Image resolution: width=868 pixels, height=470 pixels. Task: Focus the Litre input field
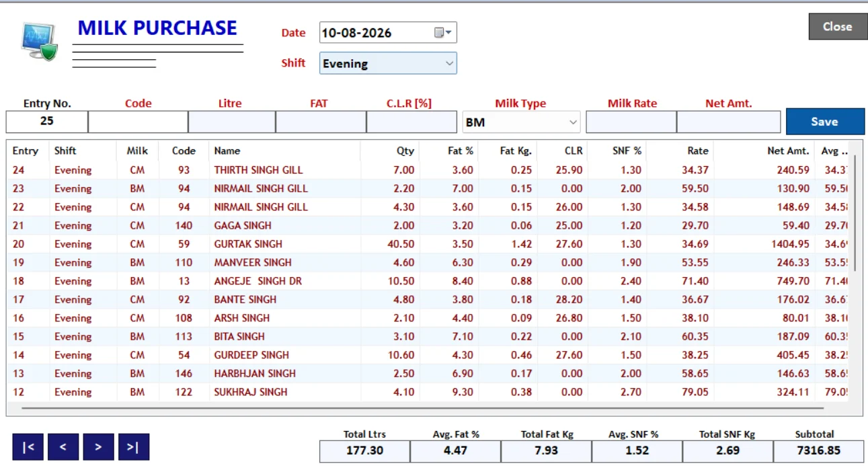click(x=231, y=122)
